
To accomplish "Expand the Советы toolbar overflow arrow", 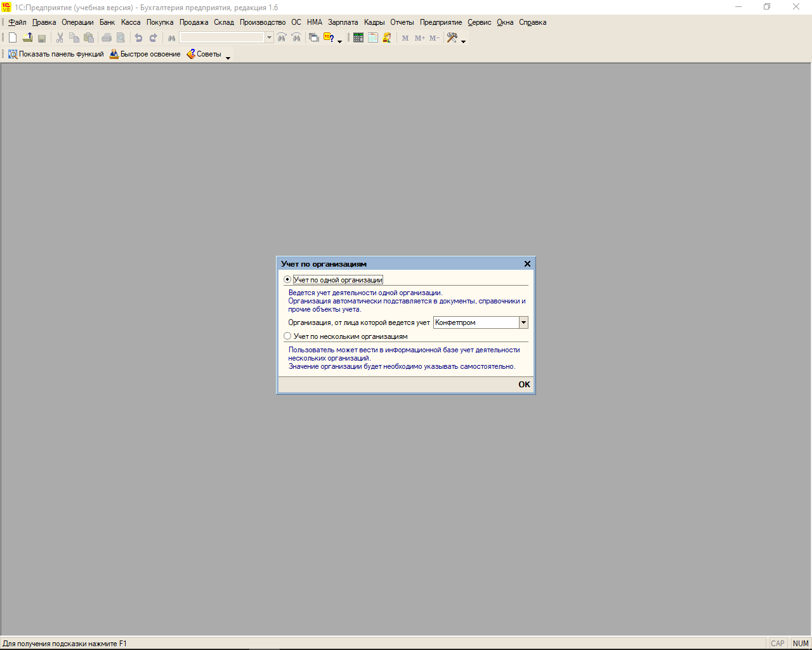I will [x=228, y=58].
